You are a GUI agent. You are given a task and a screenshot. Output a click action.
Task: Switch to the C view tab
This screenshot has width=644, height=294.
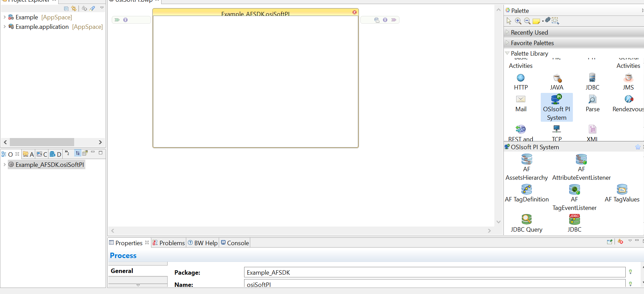click(x=42, y=154)
